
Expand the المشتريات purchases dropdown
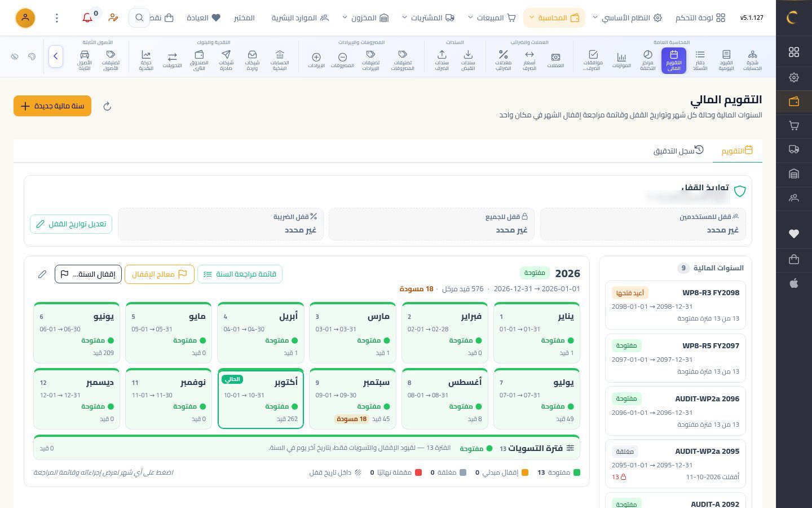click(428, 18)
